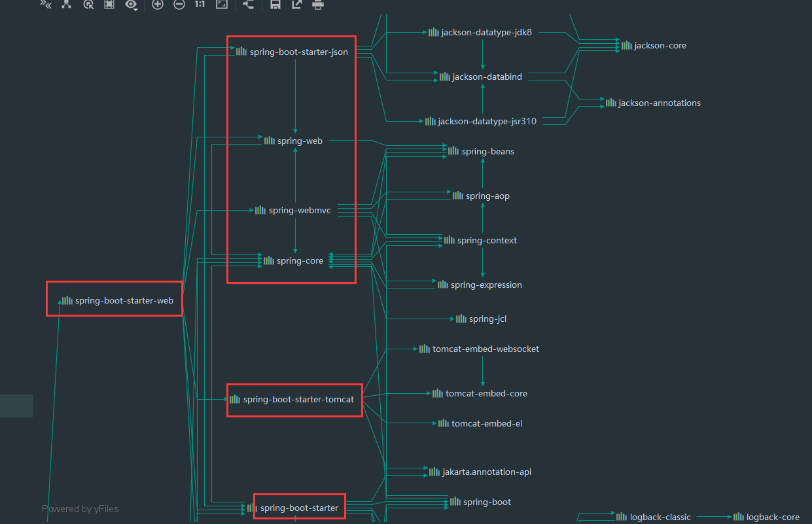
Task: Pick the spring-context node
Action: coord(480,240)
